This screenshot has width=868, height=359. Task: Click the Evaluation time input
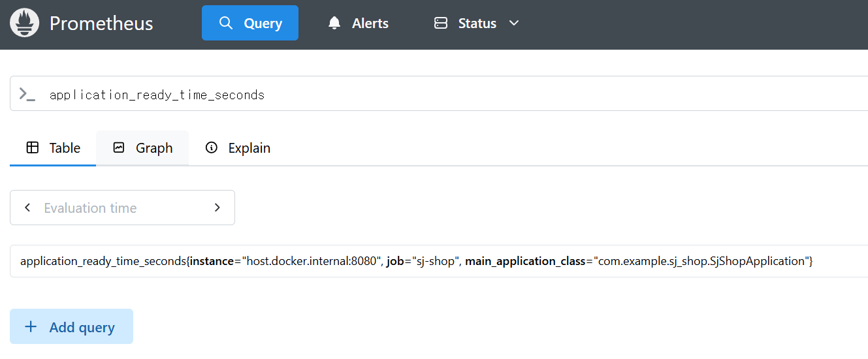(122, 208)
